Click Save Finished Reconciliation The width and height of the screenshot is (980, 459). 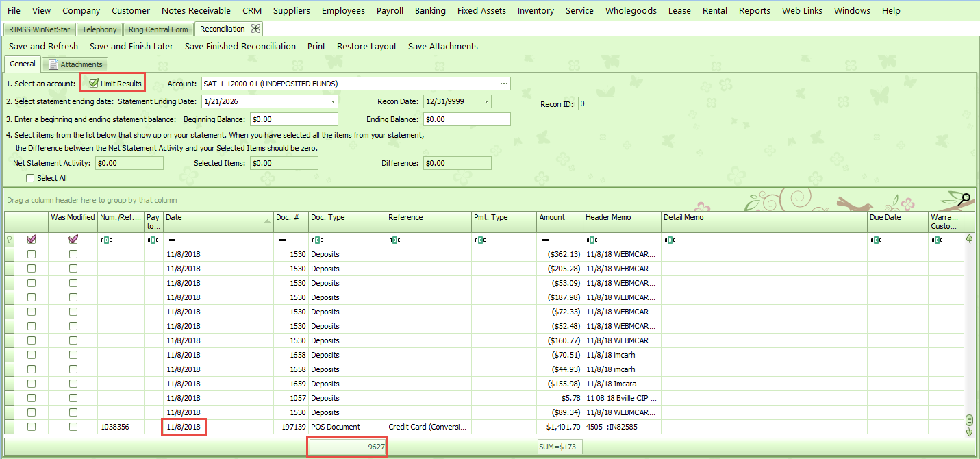tap(240, 46)
